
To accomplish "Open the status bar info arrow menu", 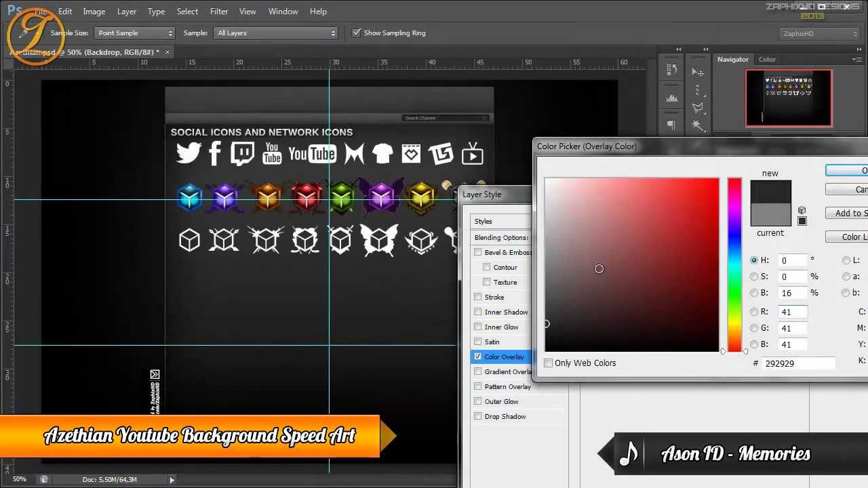I will click(x=172, y=480).
